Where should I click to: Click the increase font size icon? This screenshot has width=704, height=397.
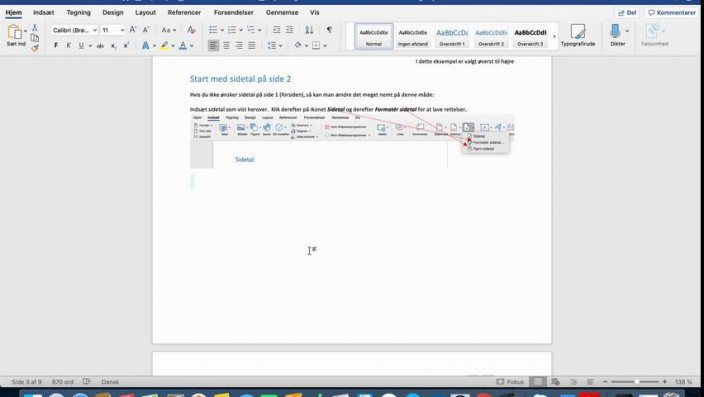[x=133, y=30]
